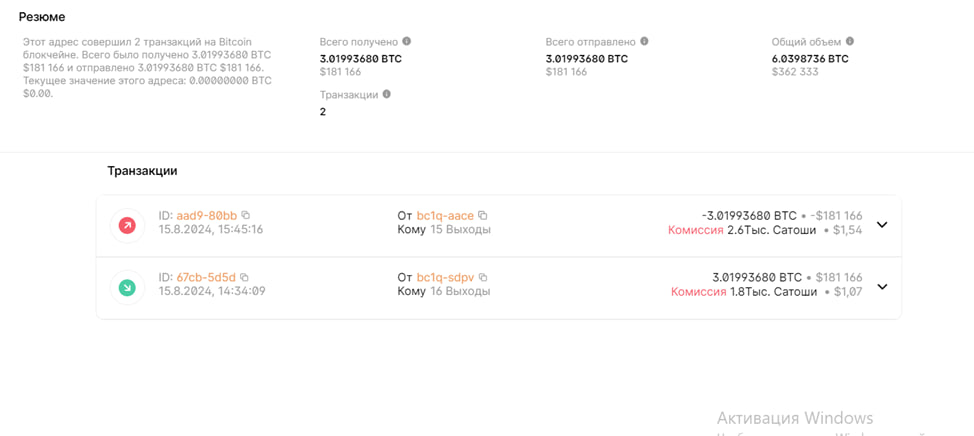The height and width of the screenshot is (436, 974).
Task: Click the red outgoing transaction arrow icon
Action: coord(127,225)
